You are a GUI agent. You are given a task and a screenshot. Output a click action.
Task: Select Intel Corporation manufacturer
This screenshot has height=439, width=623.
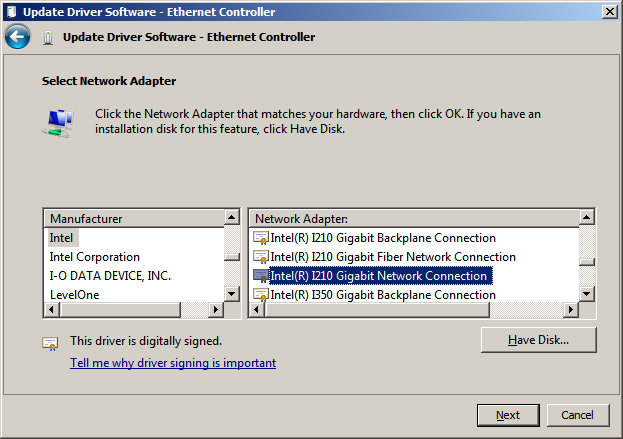tap(95, 257)
